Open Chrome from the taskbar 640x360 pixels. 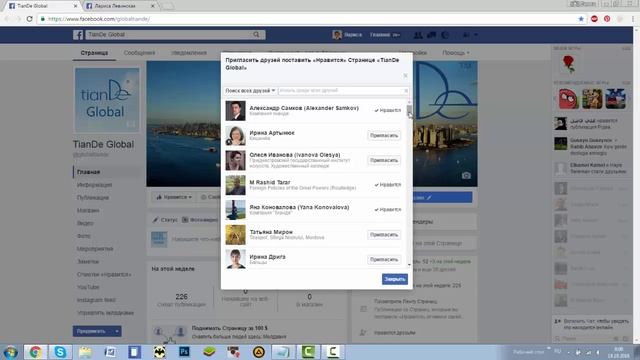35,352
